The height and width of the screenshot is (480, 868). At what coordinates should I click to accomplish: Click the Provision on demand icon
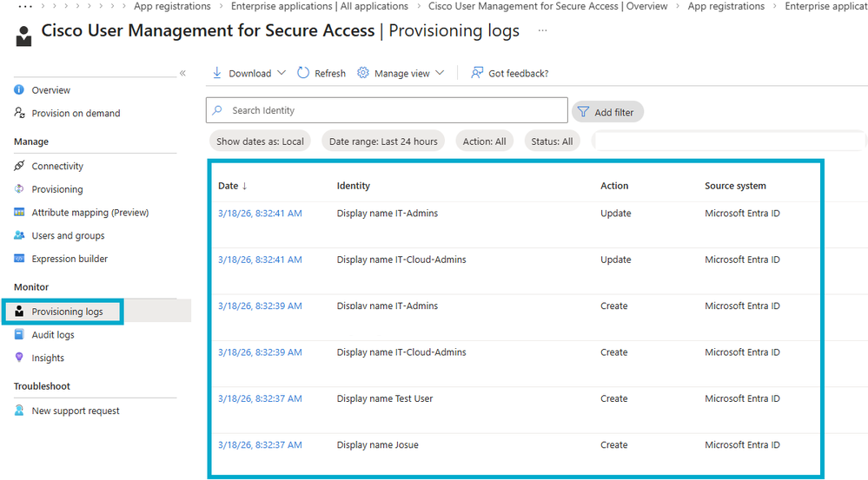[x=19, y=113]
